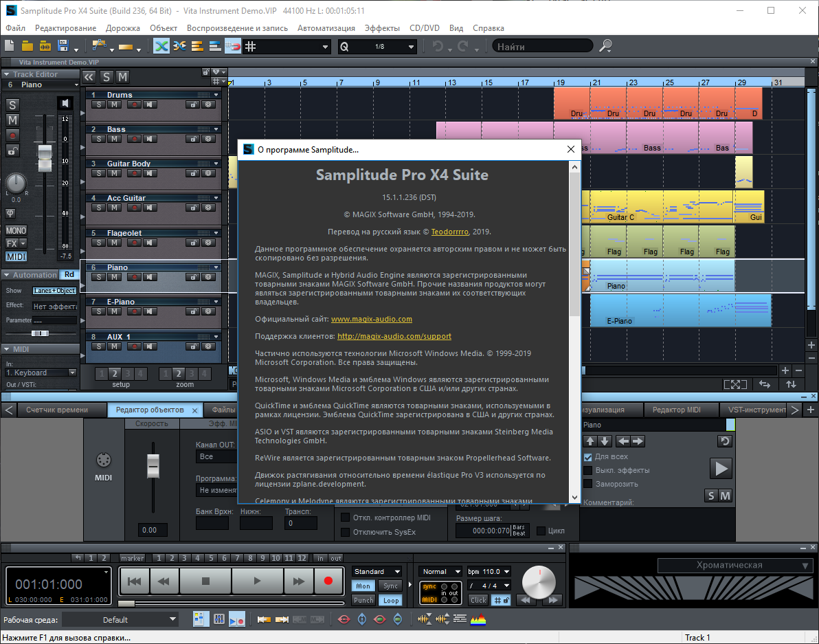Click Track Editor speaker monitor icon
This screenshot has width=819, height=644.
(65, 103)
